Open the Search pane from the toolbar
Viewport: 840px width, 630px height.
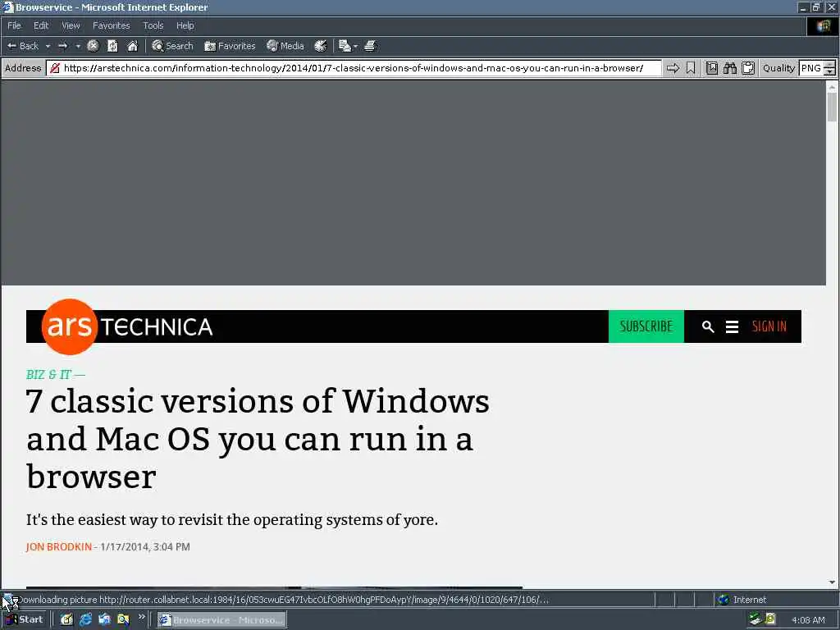[172, 46]
